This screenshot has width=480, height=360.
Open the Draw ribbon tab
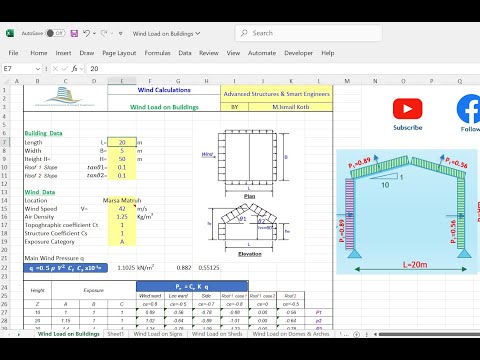pos(87,53)
